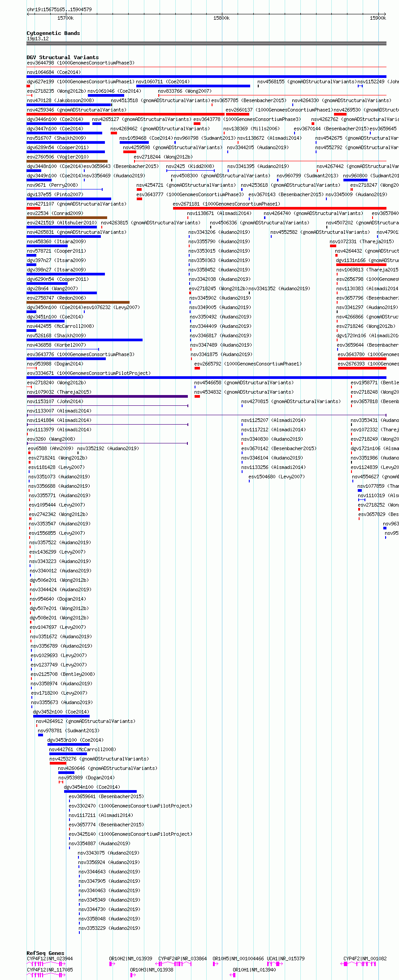399x980 pixels.
Task: Click the long blue bar under nsv1064684
Action: click(207, 77)
